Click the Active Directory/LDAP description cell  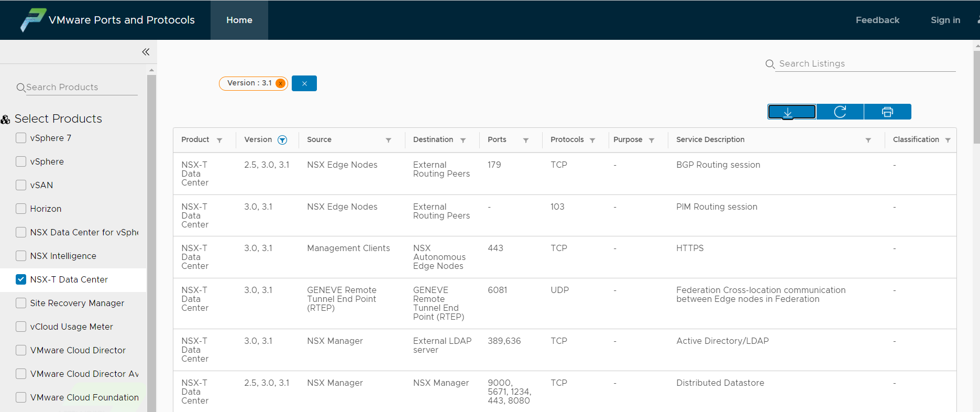pyautogui.click(x=722, y=341)
